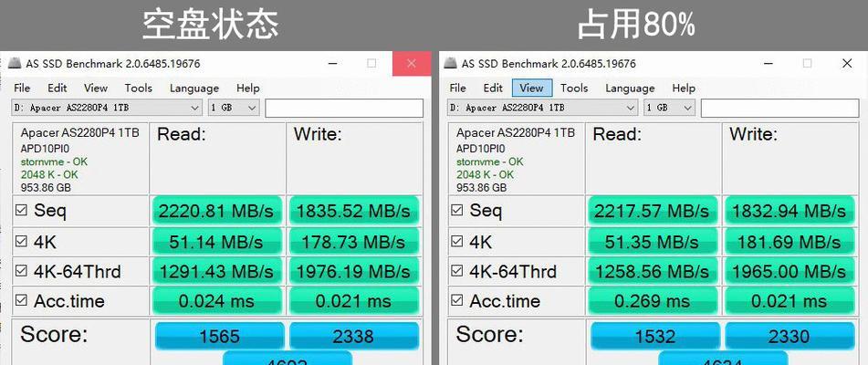Expand 1 GB size dropdown in left window

click(x=252, y=108)
